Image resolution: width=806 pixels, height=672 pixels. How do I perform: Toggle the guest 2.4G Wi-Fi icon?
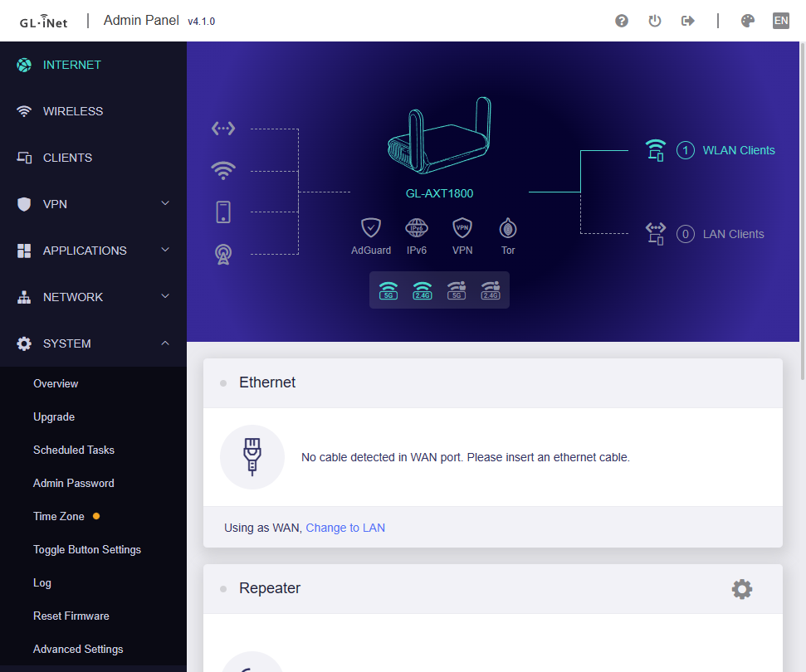point(491,290)
